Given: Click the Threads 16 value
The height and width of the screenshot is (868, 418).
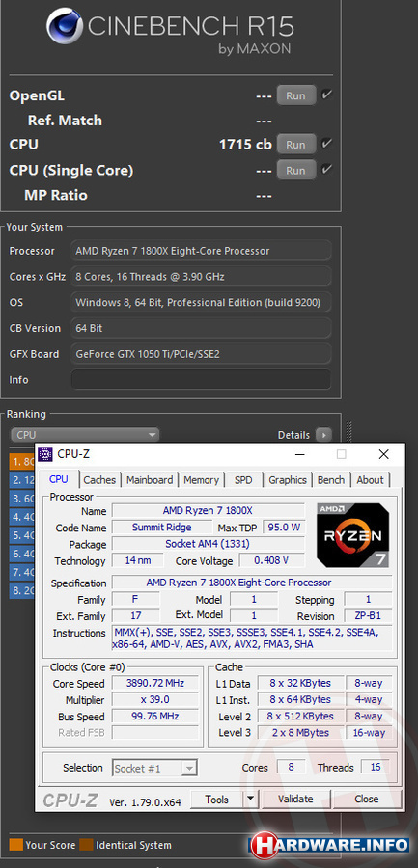Looking at the screenshot, I should click(376, 768).
